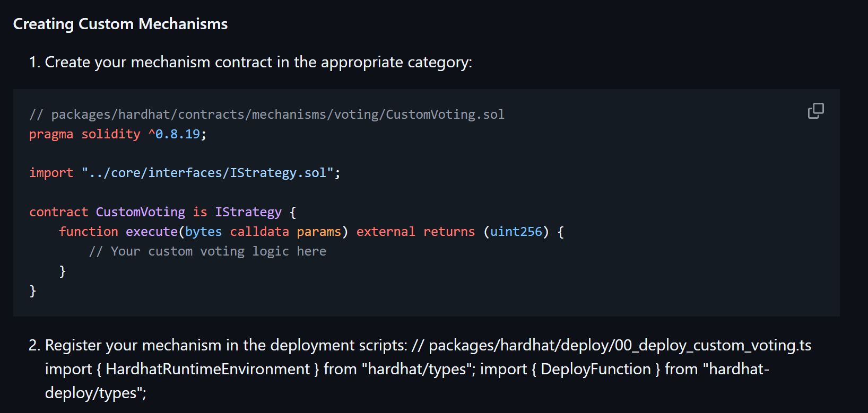Click the CustomVoting.sol path comment line
This screenshot has width=868, height=413.
[267, 114]
